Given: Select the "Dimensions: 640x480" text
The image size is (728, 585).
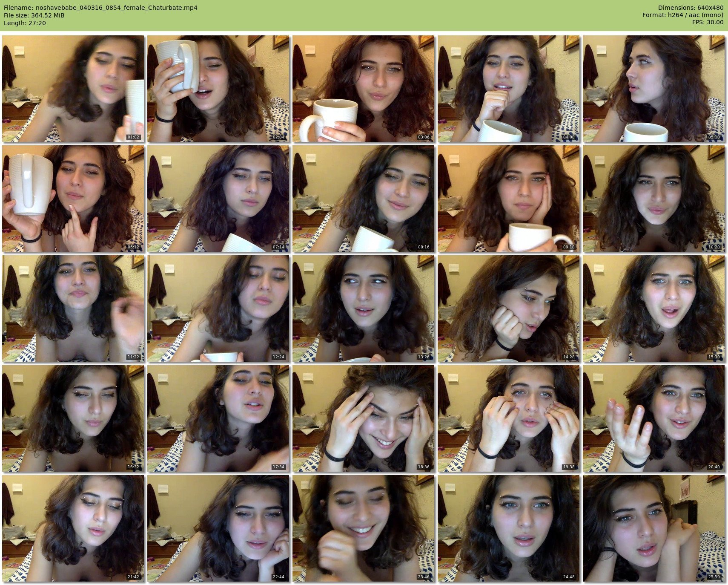Looking at the screenshot, I should point(691,8).
